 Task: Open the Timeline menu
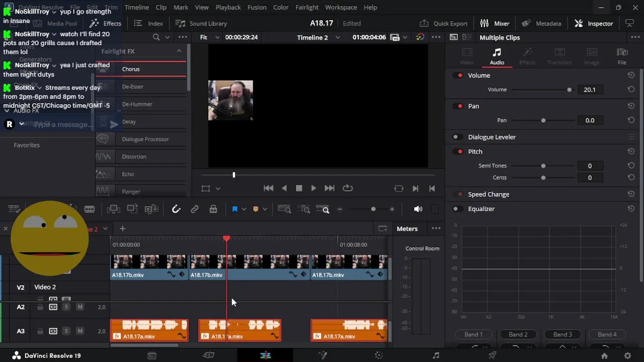136,7
